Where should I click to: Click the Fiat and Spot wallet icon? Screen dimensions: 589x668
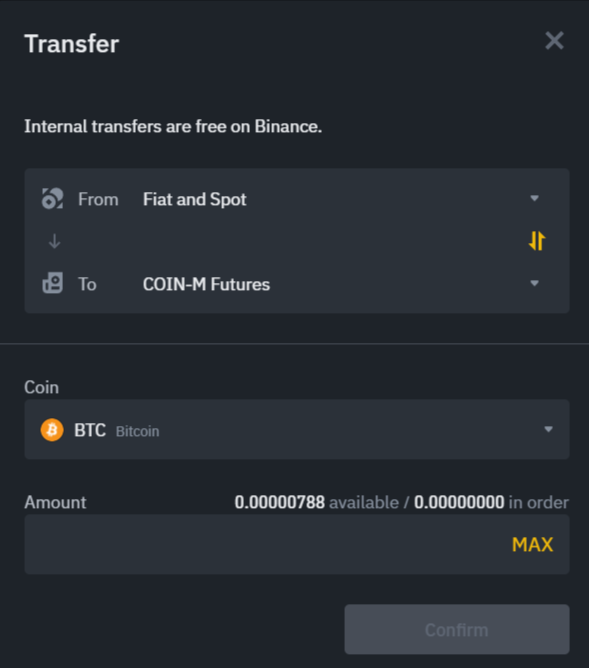coord(52,199)
